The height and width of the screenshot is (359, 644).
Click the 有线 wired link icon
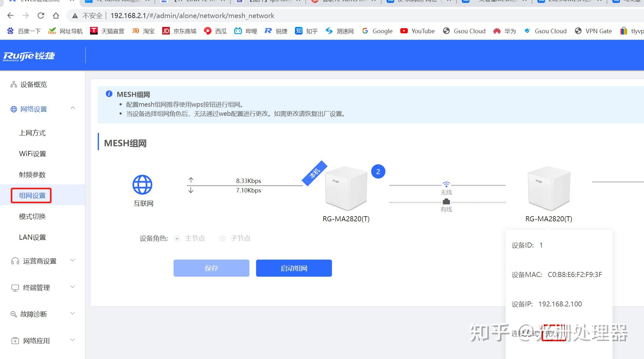pos(446,201)
